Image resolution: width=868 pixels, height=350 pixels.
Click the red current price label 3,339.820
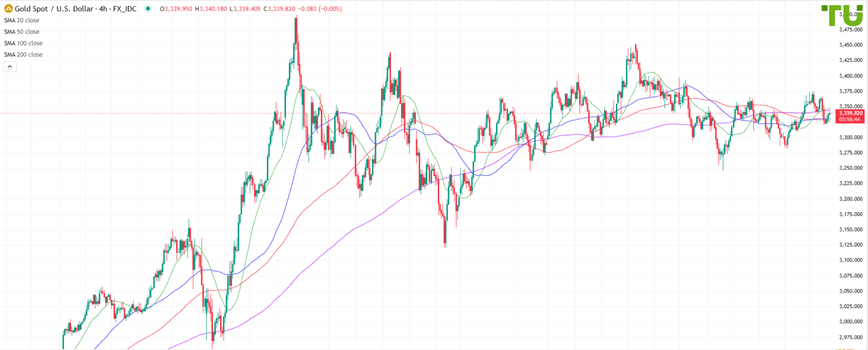[851, 113]
